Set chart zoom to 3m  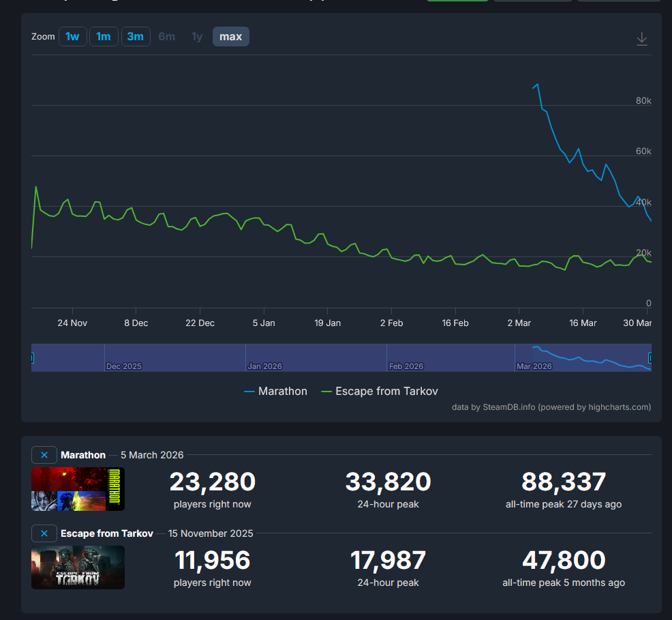(136, 36)
